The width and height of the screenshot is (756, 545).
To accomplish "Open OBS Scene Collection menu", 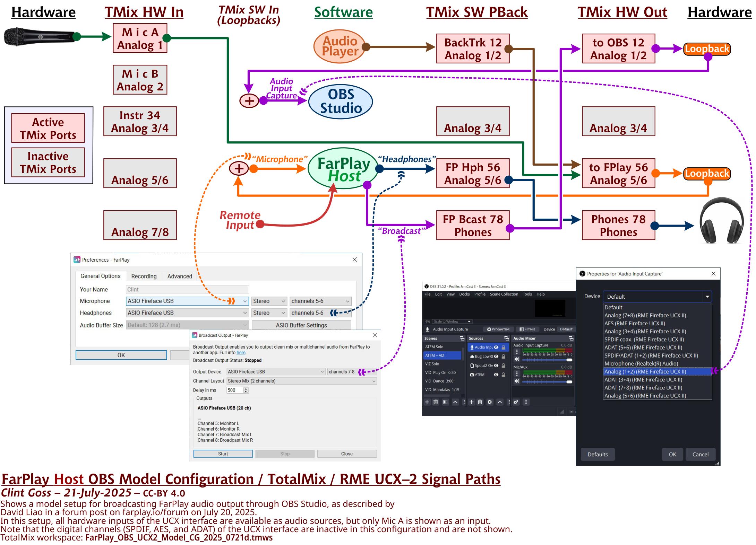I will click(504, 295).
